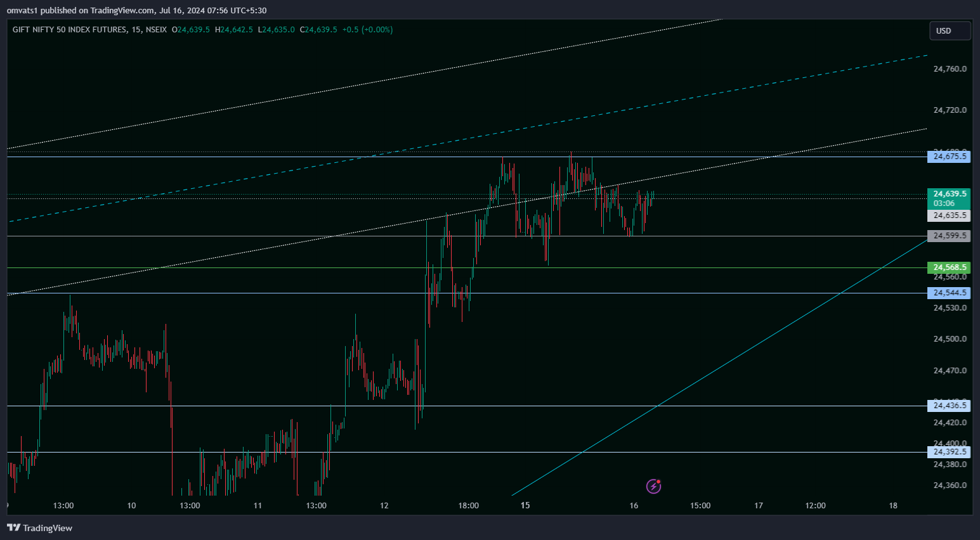This screenshot has width=980, height=540.
Task: Click the C24,639.5 close value
Action: (x=318, y=30)
